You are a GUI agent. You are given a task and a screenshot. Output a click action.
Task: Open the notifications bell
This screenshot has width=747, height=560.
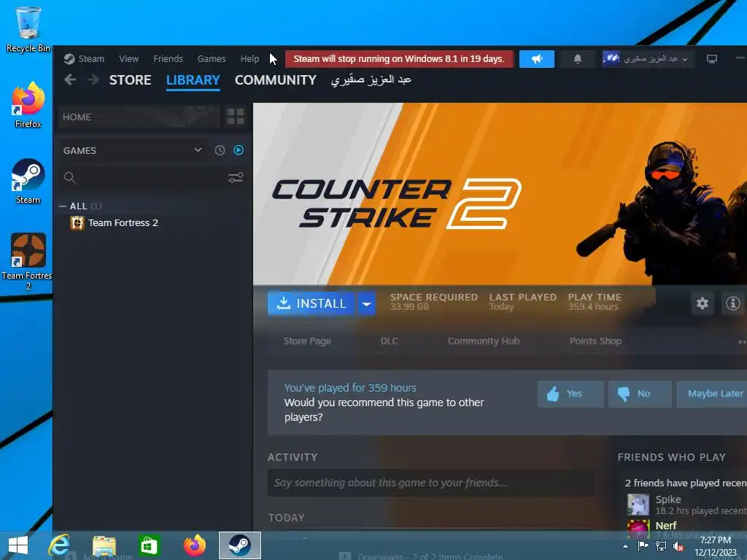click(x=578, y=59)
